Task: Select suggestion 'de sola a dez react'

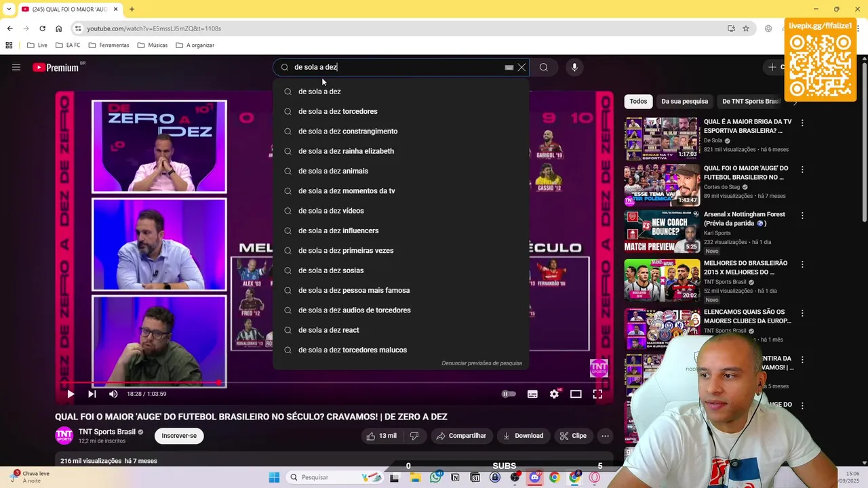Action: pyautogui.click(x=401, y=330)
